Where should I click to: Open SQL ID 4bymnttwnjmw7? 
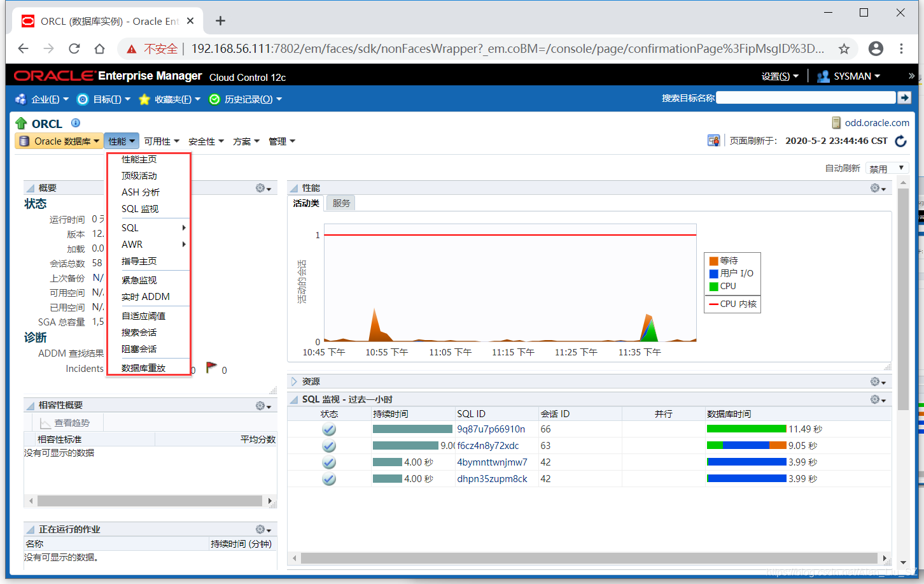pos(492,462)
